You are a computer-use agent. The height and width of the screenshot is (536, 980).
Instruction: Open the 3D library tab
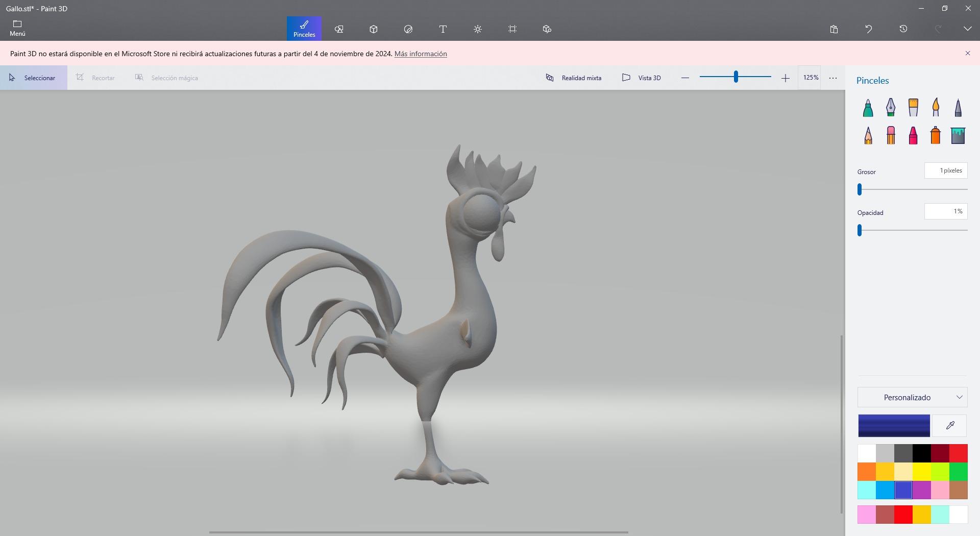(x=547, y=29)
